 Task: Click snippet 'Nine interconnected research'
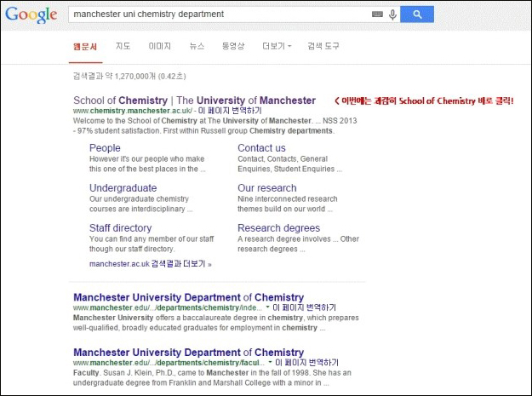(288, 198)
